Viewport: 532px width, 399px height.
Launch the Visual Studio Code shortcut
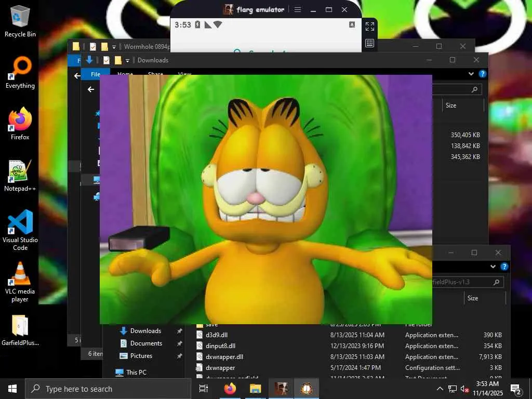tap(20, 230)
